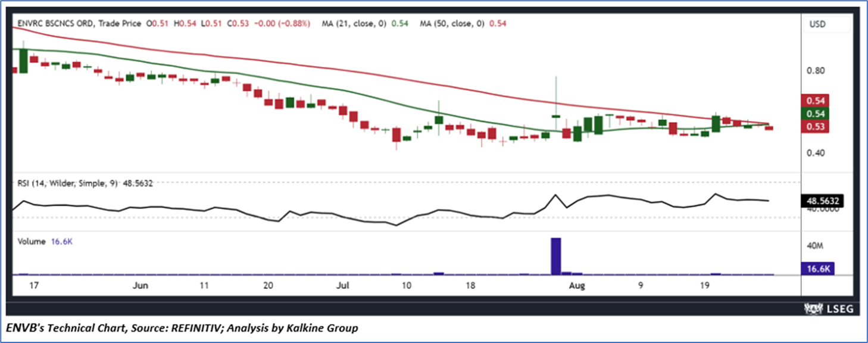Click the 0.40 price axis label

[x=815, y=153]
